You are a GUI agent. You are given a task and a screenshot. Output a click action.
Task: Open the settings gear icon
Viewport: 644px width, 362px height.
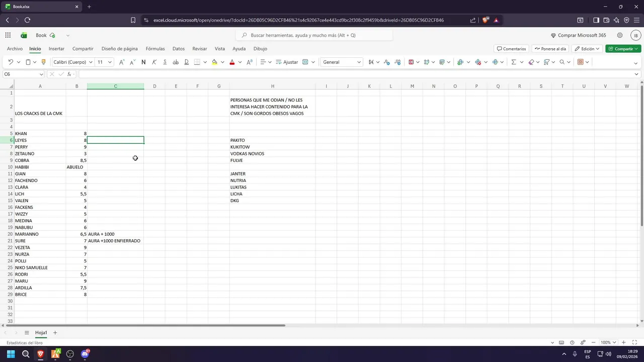620,35
